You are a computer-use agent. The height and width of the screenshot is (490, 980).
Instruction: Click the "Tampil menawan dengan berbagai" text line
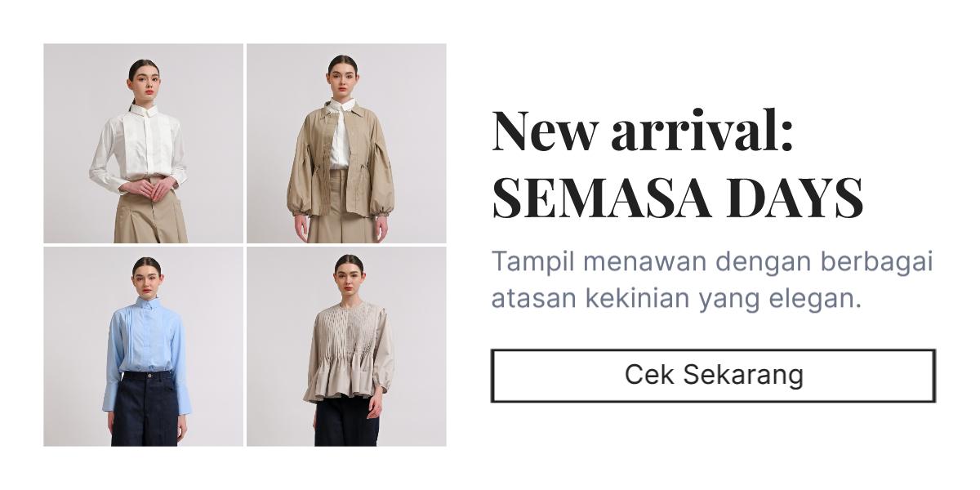[712, 263]
